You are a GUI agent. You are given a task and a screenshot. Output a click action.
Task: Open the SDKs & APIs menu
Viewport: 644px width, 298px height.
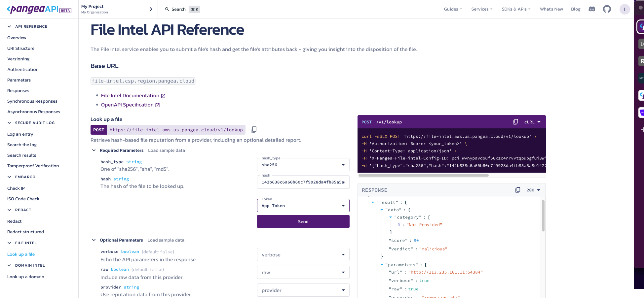(516, 9)
